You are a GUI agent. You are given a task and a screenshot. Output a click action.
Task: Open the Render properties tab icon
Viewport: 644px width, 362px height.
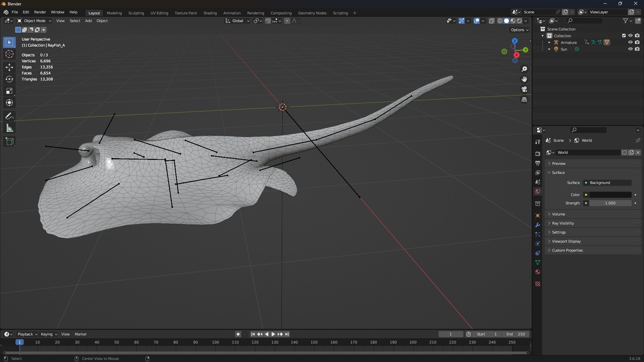[x=538, y=154]
